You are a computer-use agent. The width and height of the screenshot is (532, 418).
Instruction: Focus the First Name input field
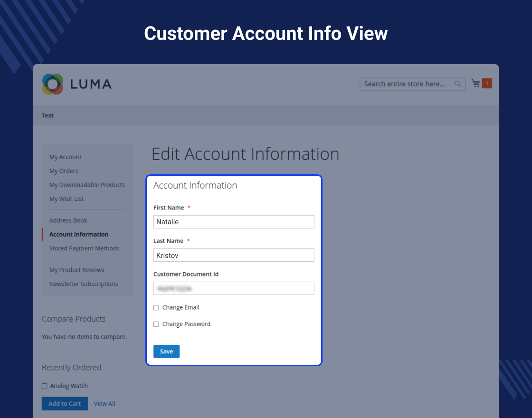click(x=234, y=222)
